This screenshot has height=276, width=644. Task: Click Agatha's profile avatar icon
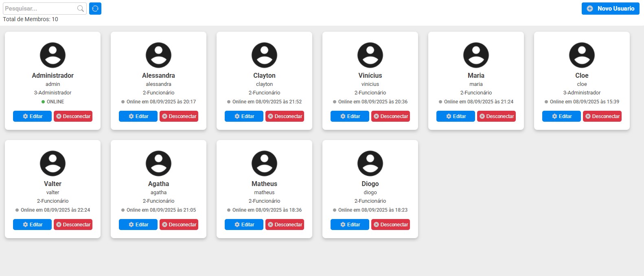[x=158, y=163]
